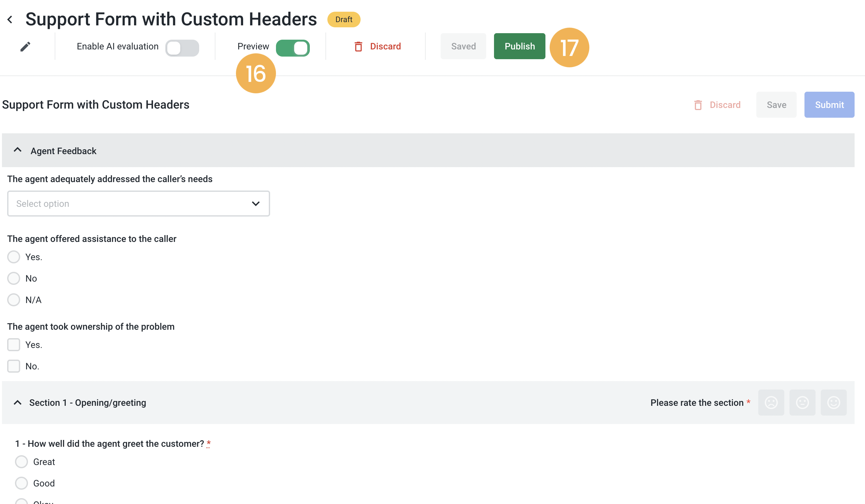Viewport: 865px width, 504px height.
Task: Click the form title heading at top
Action: pyautogui.click(x=171, y=19)
